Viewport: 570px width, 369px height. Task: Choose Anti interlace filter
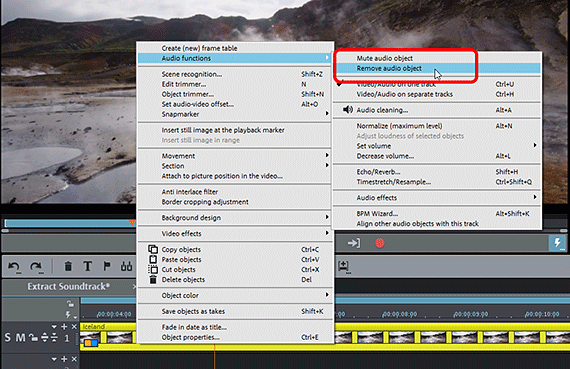tap(234, 192)
